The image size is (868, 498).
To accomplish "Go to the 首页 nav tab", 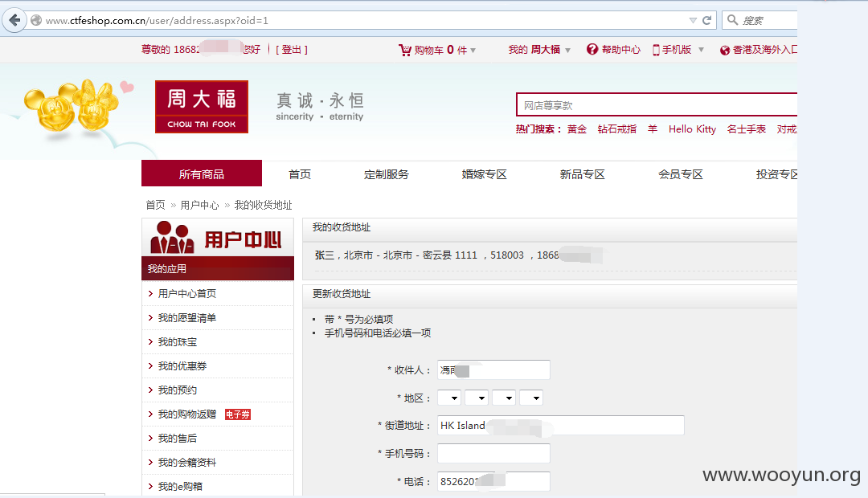I will (300, 174).
